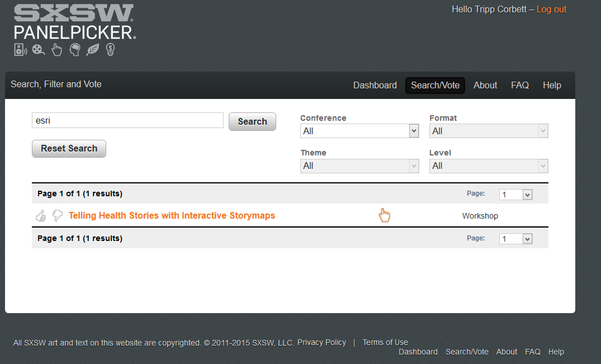601x364 pixels.
Task: Click the Workshop format text in result row
Action: pos(480,216)
